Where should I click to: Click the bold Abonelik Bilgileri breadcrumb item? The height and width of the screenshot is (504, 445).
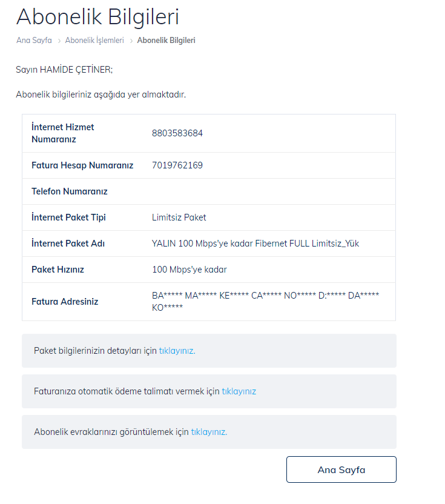point(166,41)
